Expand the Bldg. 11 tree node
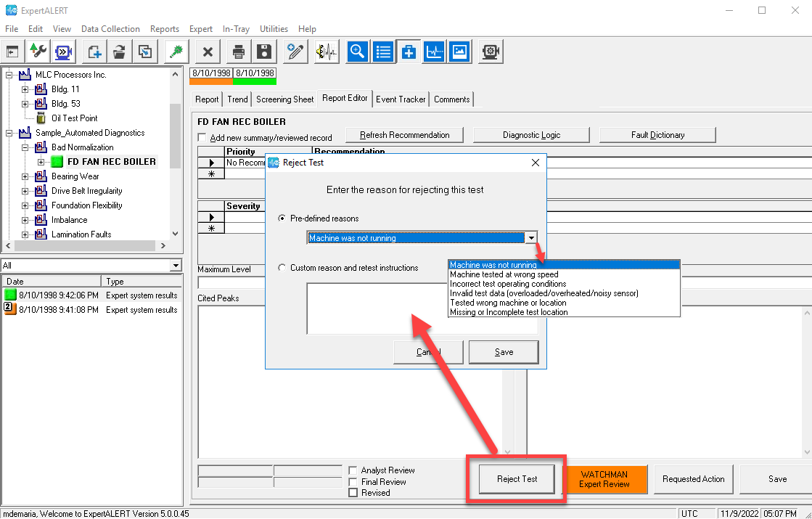Screen dimensions: 812x519 pyautogui.click(x=25, y=89)
